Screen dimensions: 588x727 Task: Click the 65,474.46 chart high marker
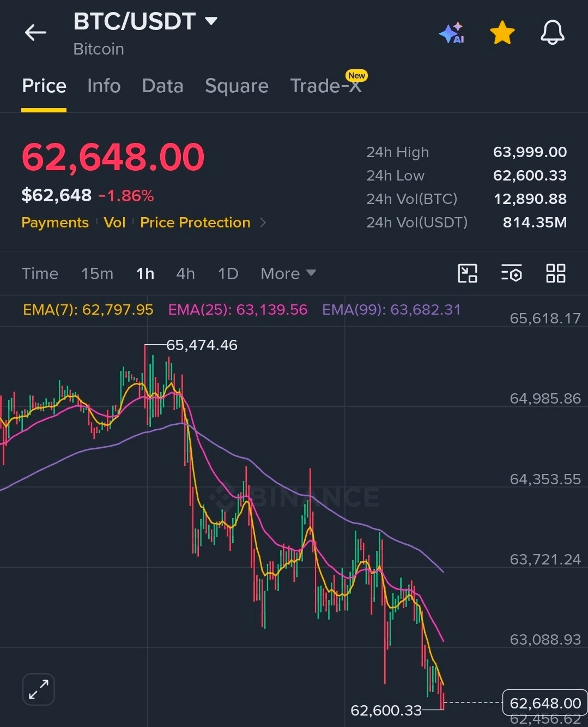click(x=202, y=345)
